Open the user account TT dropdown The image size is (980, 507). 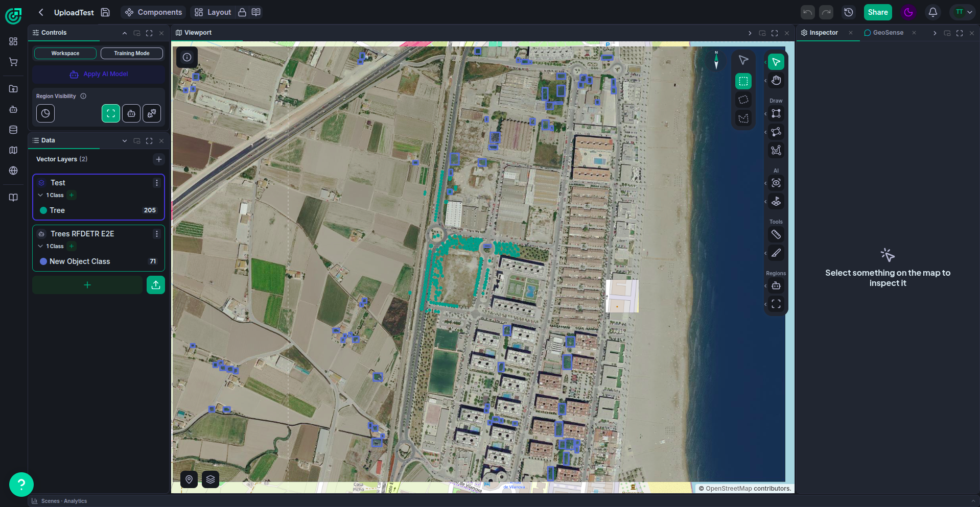click(964, 12)
